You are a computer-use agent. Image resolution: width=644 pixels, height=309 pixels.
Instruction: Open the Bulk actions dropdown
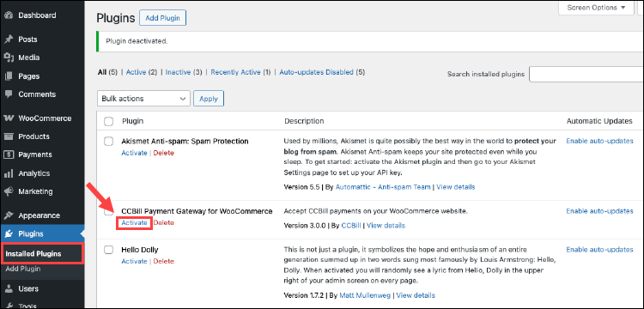[143, 99]
